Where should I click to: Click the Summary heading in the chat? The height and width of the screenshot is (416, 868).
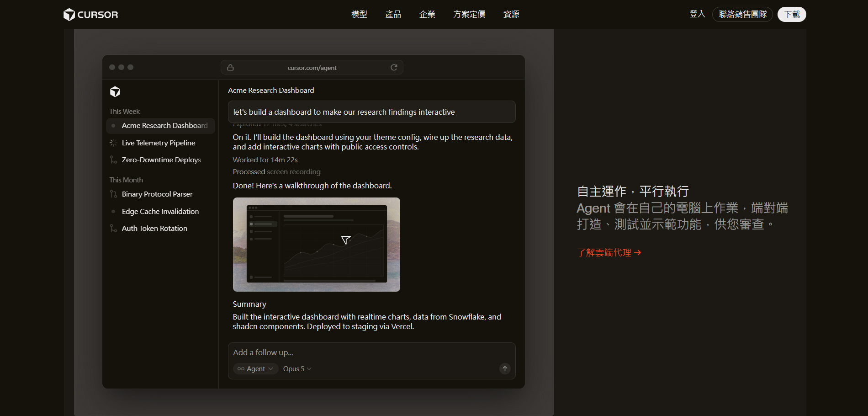(x=249, y=304)
